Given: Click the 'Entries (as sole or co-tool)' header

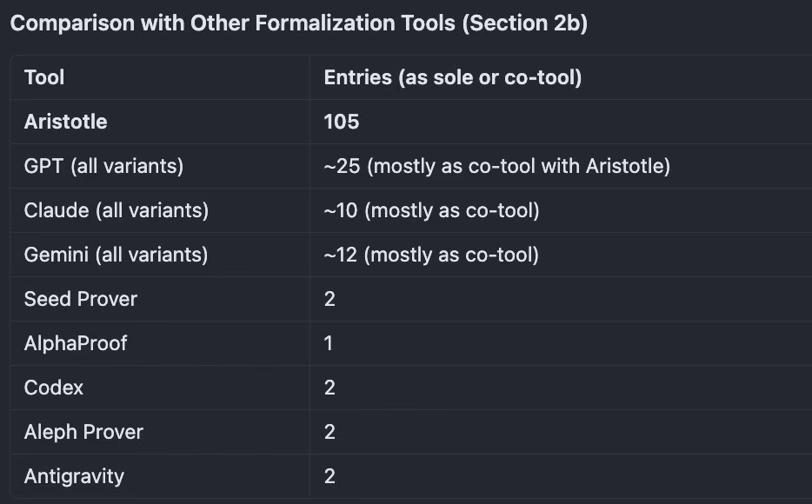Looking at the screenshot, I should click(x=452, y=77).
